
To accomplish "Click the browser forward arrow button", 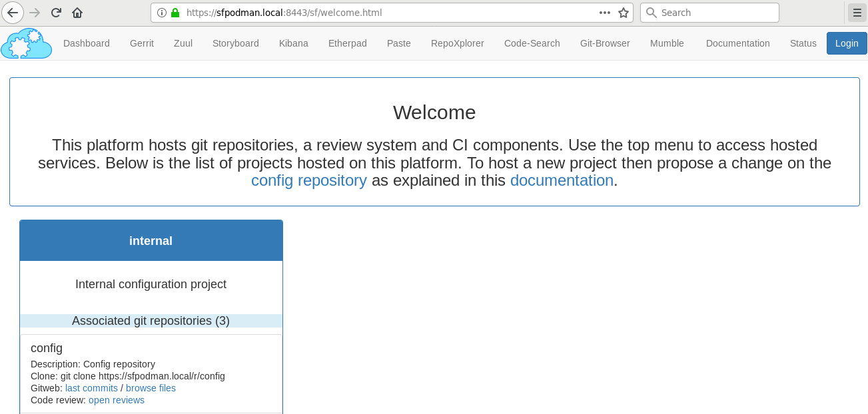I will (x=35, y=13).
